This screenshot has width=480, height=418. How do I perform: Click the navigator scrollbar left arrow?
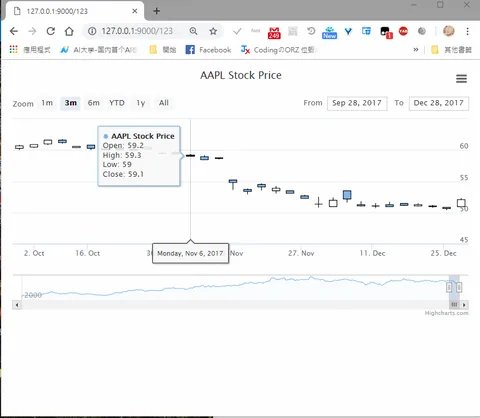click(17, 305)
